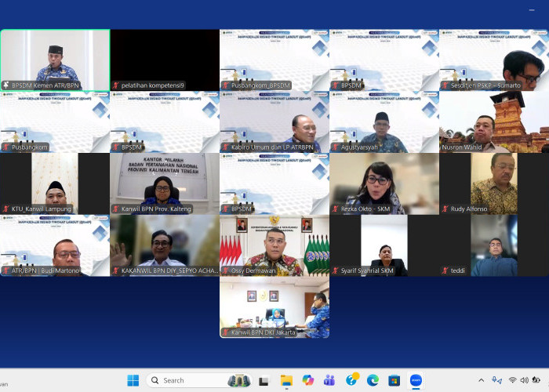Open Microsoft Edge from the taskbar

(x=373, y=380)
